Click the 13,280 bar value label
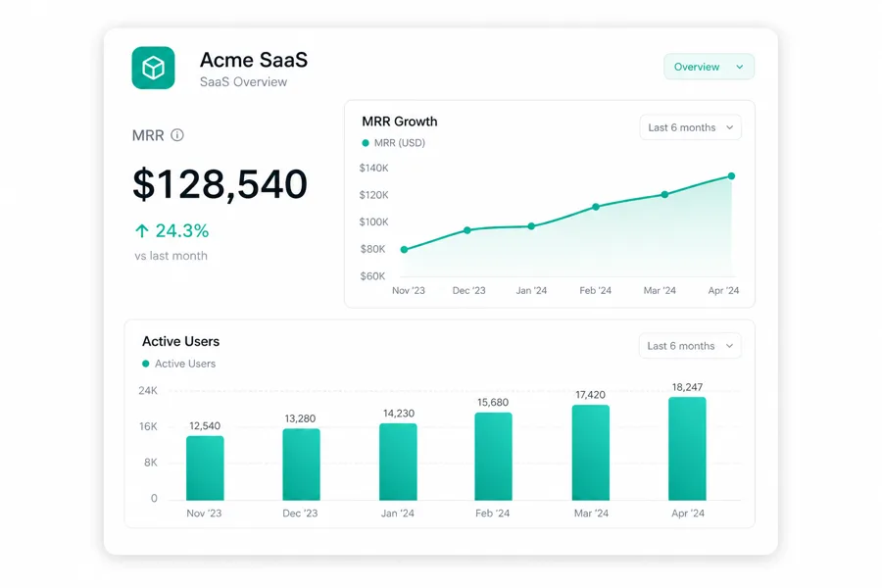This screenshot has height=588, width=882. point(301,418)
